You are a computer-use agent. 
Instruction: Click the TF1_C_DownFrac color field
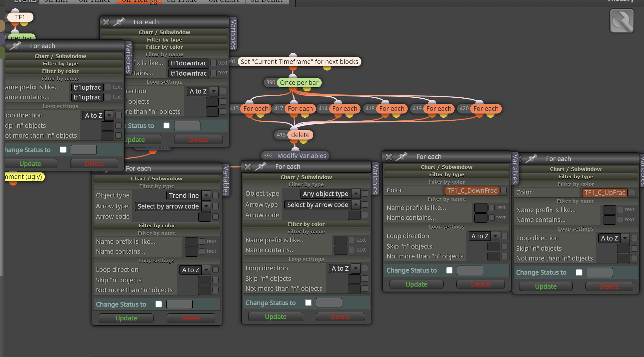(x=472, y=190)
